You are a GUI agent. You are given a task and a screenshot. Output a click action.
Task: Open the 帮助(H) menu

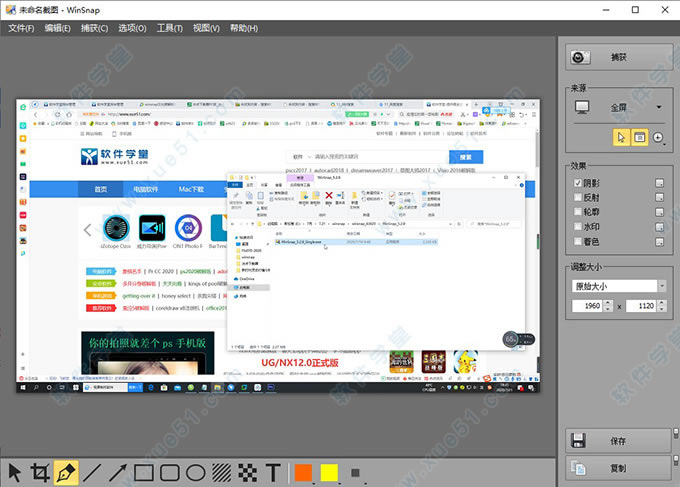point(244,28)
